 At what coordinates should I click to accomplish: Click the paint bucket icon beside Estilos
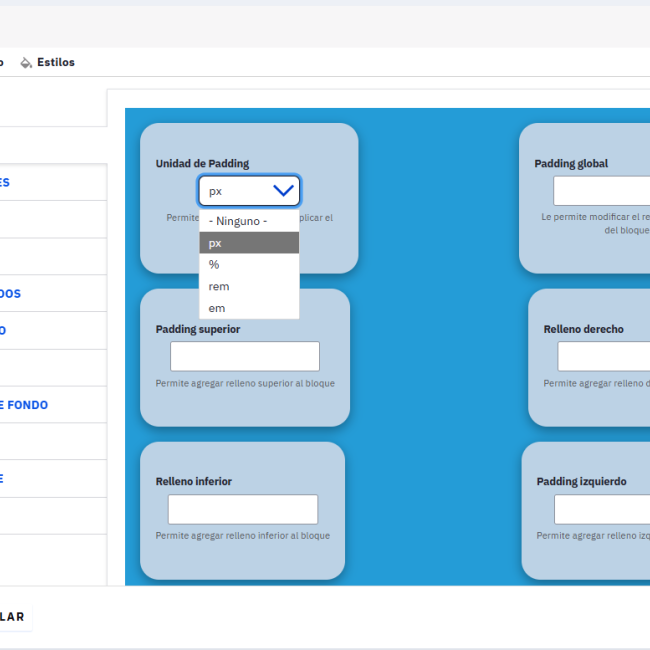tap(26, 63)
